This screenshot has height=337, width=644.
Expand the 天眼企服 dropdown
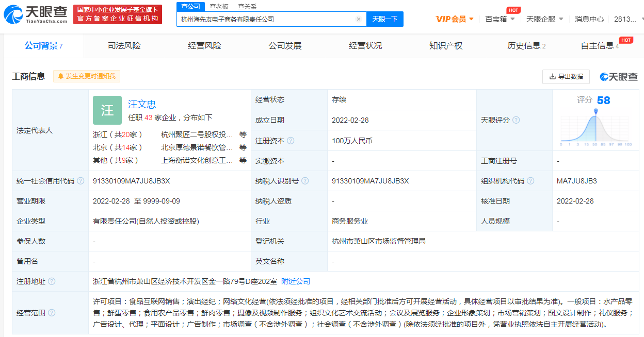(545, 19)
